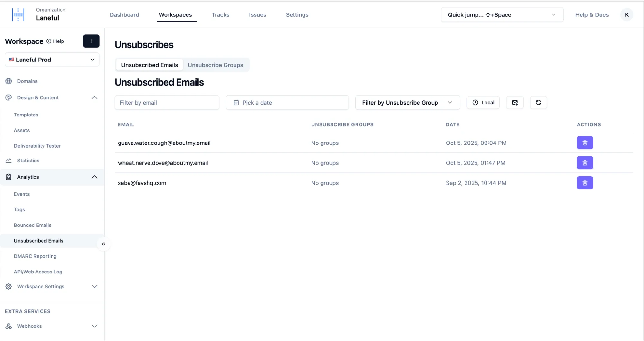The image size is (644, 341).
Task: Open Templates in the sidebar
Action: tap(26, 115)
